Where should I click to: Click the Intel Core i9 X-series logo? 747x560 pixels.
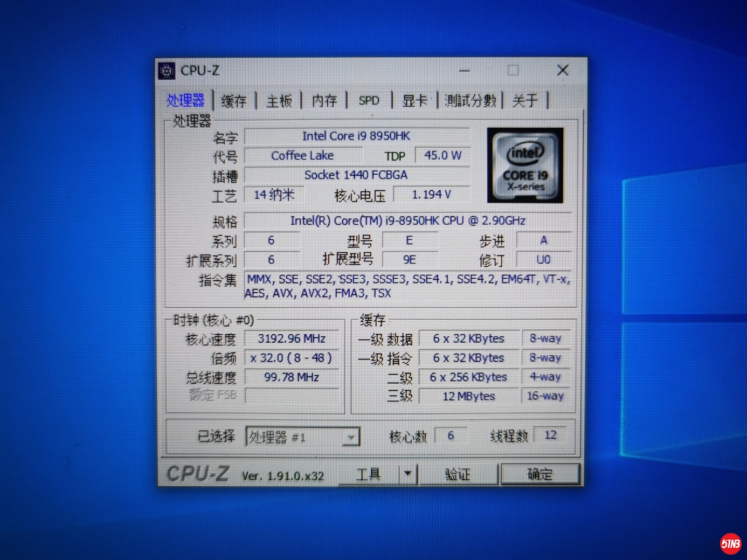[x=525, y=165]
